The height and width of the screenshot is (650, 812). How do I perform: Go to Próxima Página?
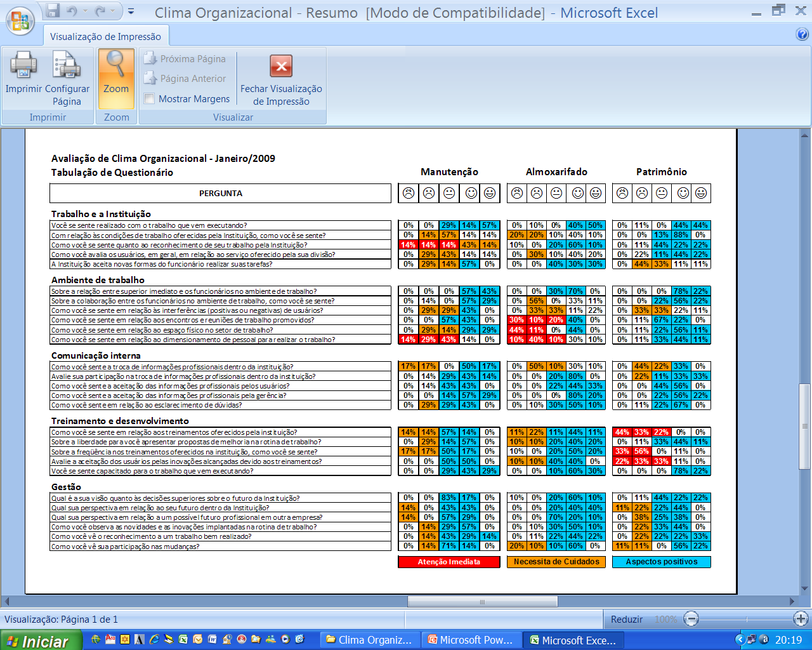pyautogui.click(x=185, y=58)
